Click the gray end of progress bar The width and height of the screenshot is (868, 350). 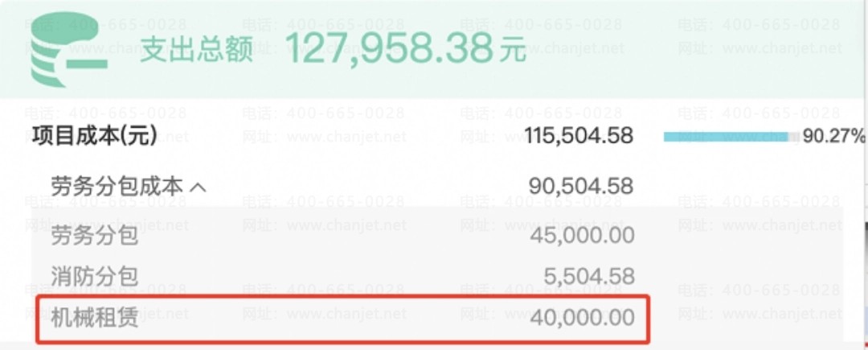[x=794, y=136]
